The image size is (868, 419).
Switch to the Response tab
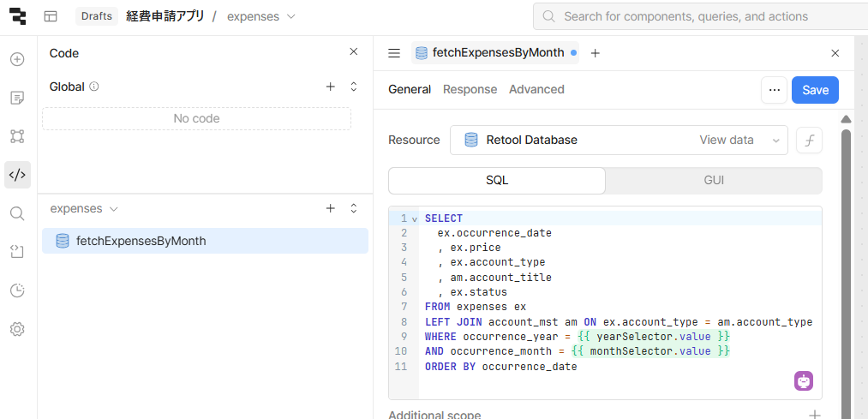coord(470,89)
